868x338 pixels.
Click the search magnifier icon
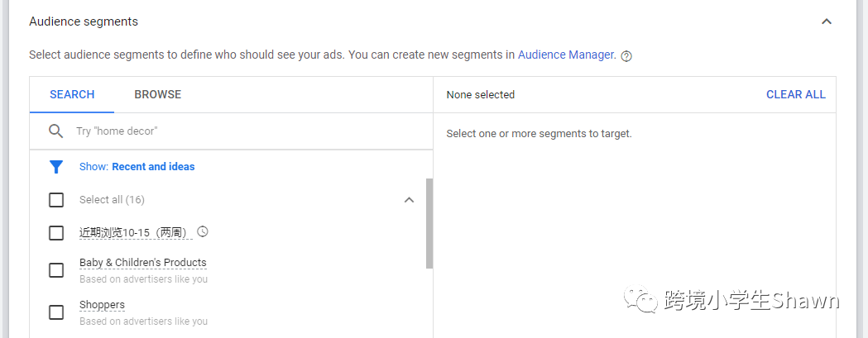pos(56,131)
